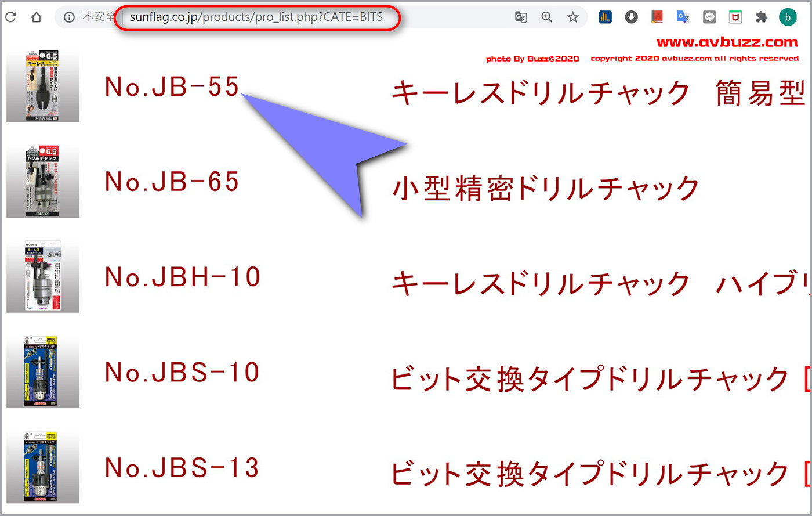Open the No.JB-55 product link
Image resolution: width=812 pixels, height=516 pixels.
click(x=172, y=87)
